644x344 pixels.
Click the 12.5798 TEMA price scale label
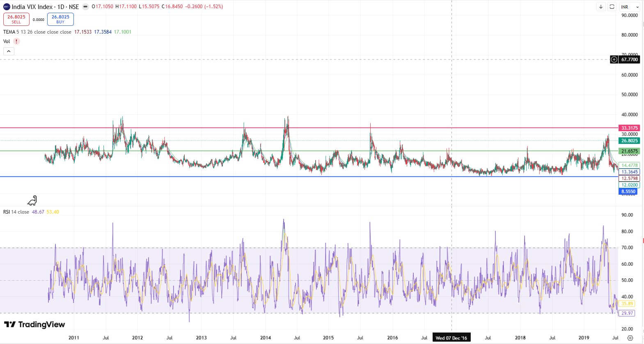(x=629, y=178)
